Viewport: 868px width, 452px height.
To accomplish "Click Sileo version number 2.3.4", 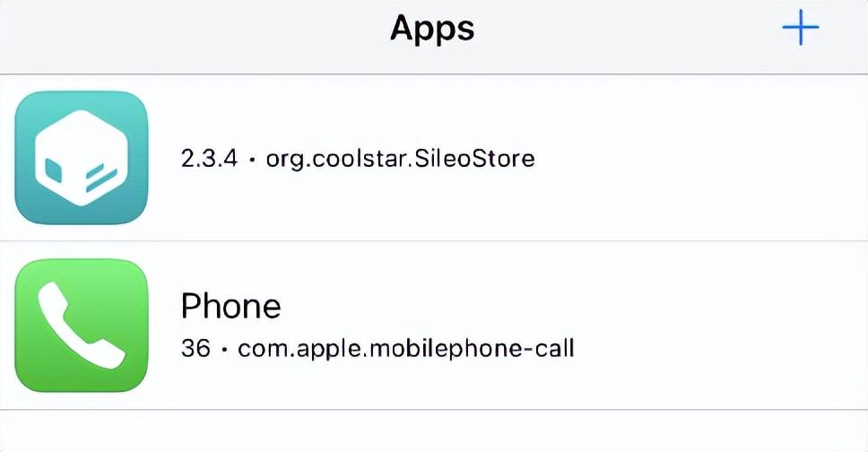I will (x=209, y=159).
